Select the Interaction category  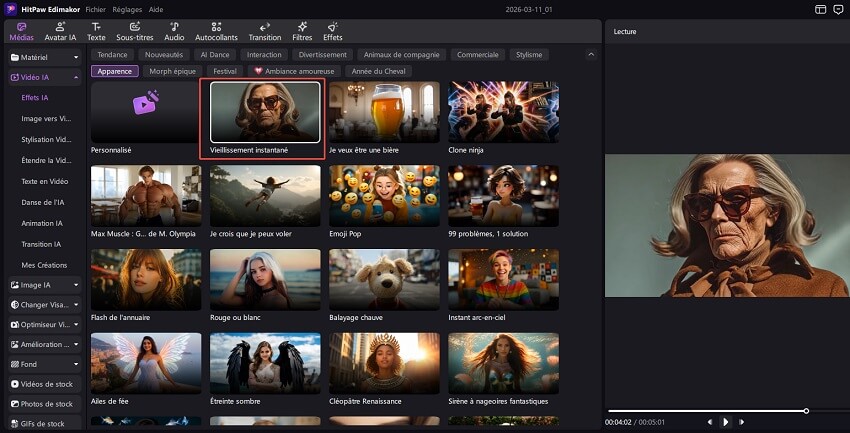click(x=264, y=54)
